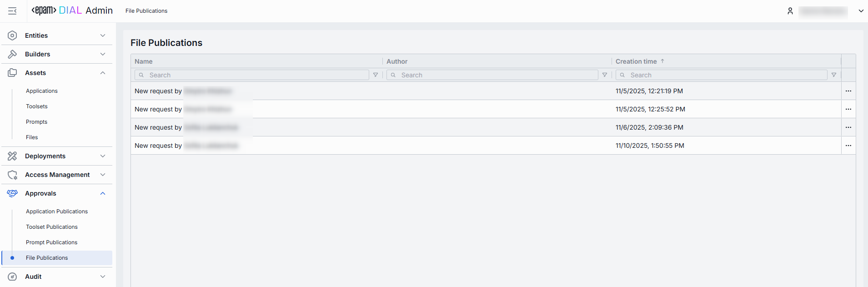Sort by the Creation time column header
868x287 pixels.
click(x=636, y=61)
